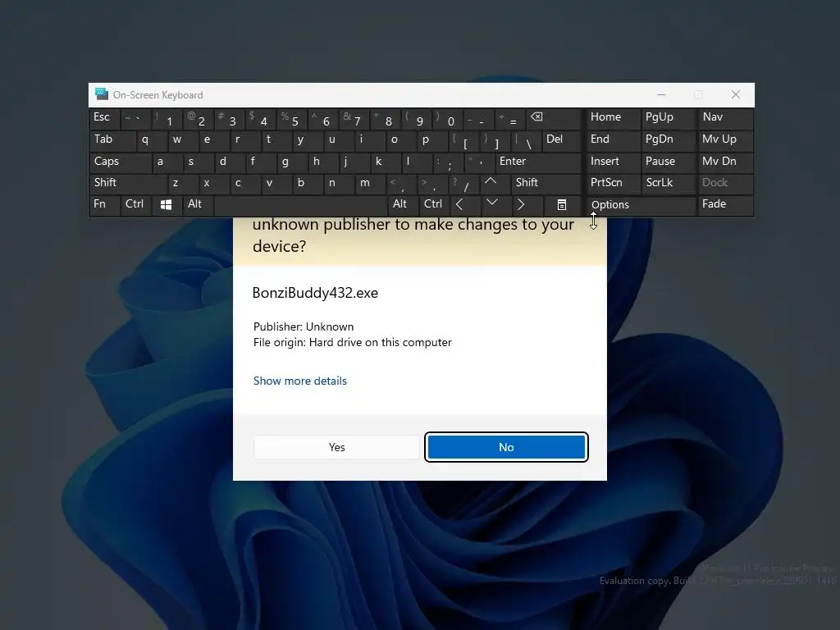Click the forward slash key

pyautogui.click(x=463, y=184)
